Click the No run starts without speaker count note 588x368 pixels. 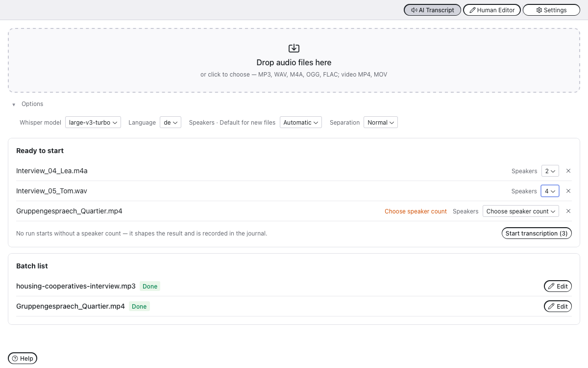pos(142,233)
